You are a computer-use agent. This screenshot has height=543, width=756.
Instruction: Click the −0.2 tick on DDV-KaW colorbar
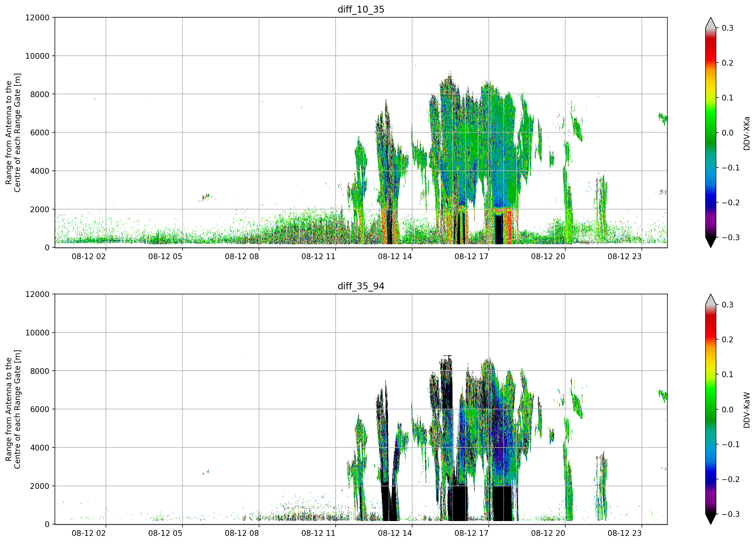click(731, 480)
